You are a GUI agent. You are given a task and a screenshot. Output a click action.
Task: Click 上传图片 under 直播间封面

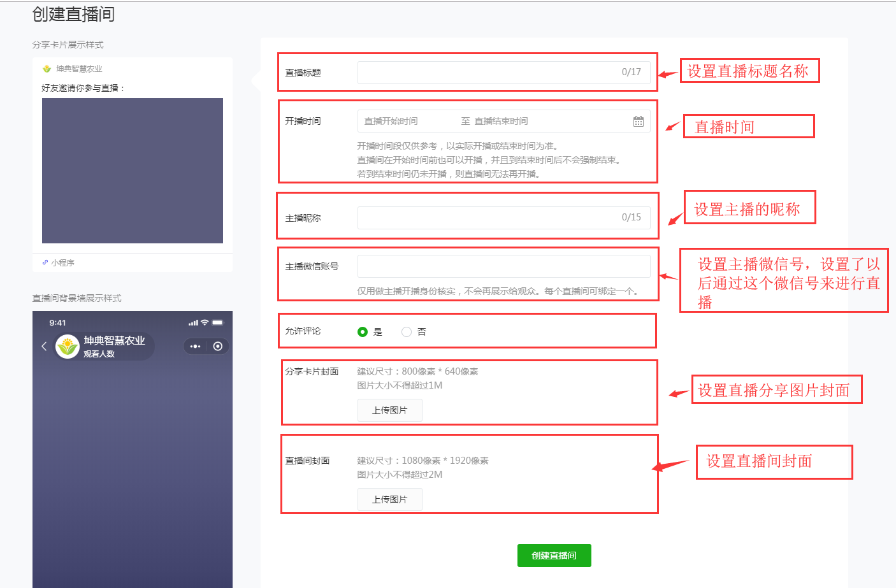click(389, 499)
